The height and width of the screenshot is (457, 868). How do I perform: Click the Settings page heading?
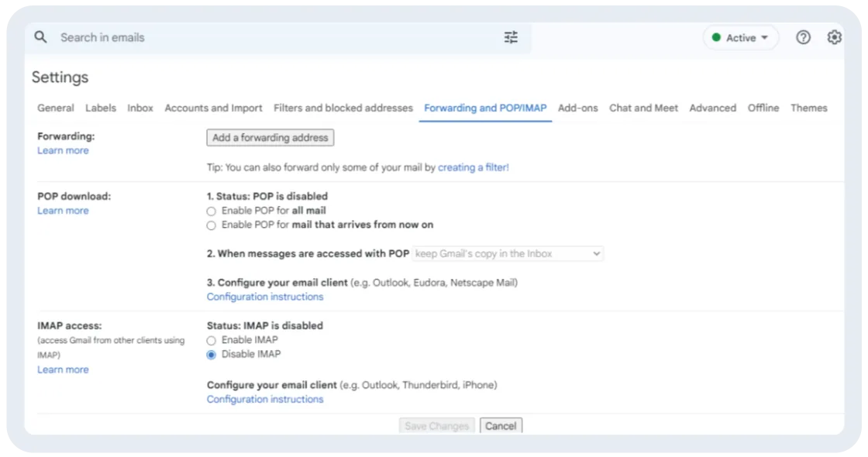(60, 77)
